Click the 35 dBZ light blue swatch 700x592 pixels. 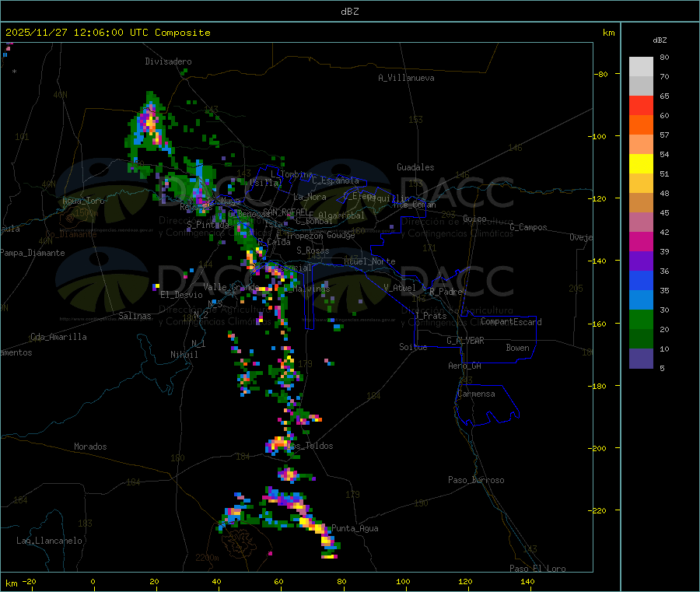coord(641,300)
